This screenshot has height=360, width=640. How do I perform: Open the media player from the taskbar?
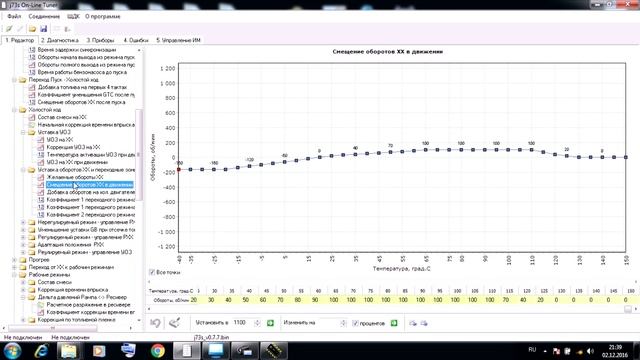99,351
